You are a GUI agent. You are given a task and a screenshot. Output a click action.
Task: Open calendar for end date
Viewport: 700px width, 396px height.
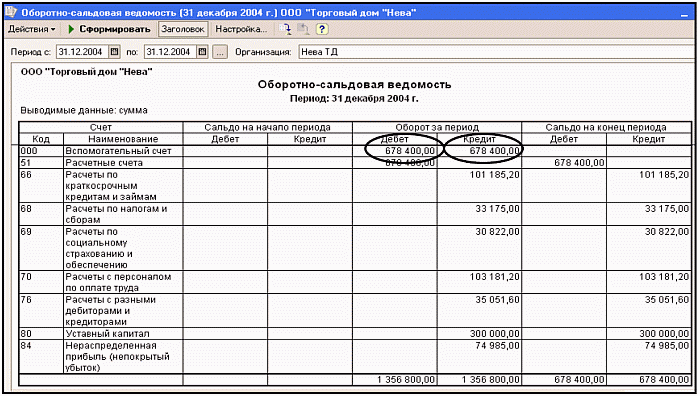coord(203,52)
